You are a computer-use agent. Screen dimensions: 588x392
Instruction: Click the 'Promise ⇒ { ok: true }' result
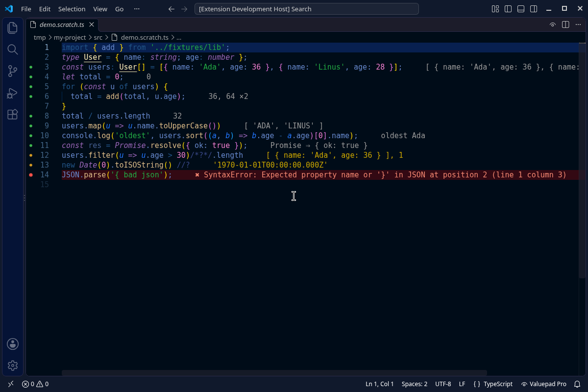tap(318, 145)
